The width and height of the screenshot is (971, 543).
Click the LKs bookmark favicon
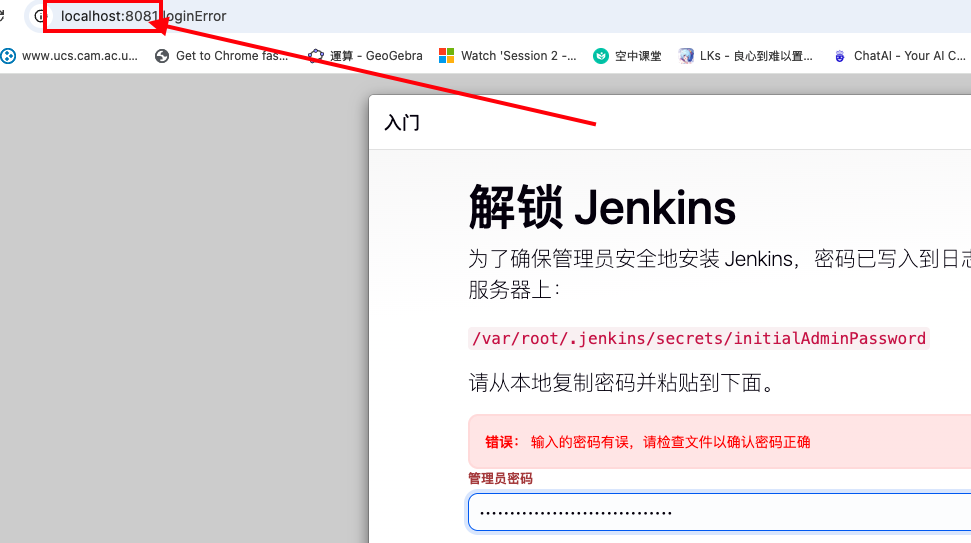click(686, 56)
